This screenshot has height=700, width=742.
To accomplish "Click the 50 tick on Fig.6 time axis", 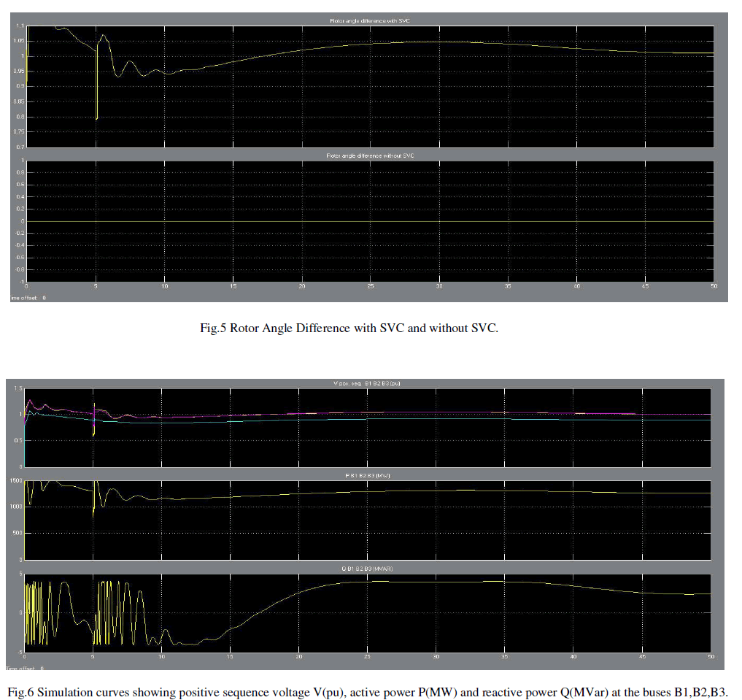I will point(711,657).
